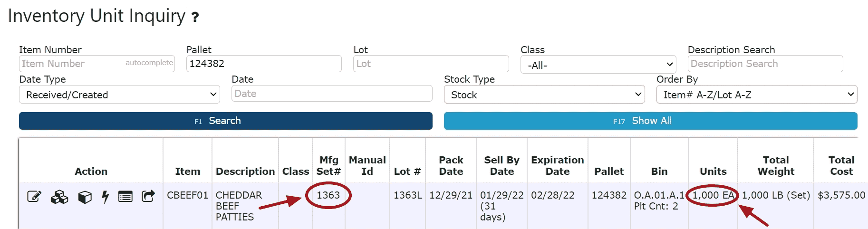868x229 pixels.
Task: Click the Expiration Date column header
Action: click(x=557, y=165)
